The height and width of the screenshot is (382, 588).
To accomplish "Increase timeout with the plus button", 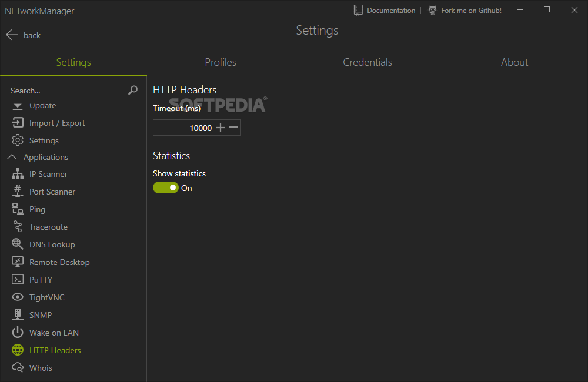I will click(220, 128).
